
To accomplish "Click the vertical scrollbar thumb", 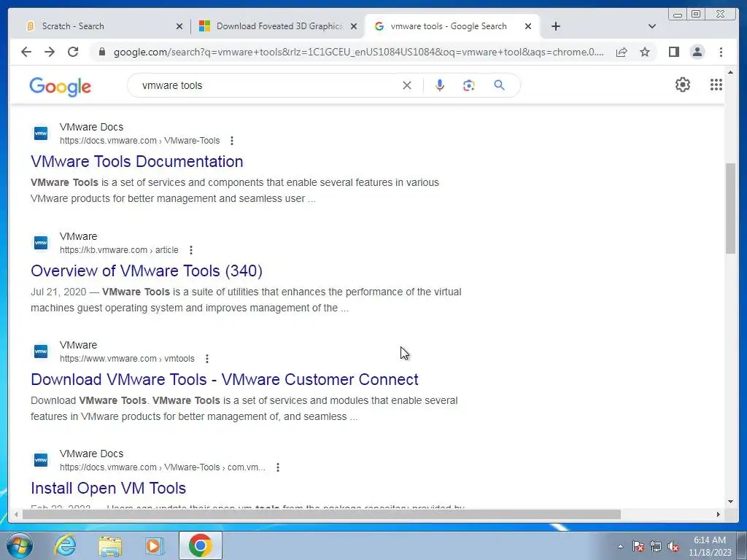I will pyautogui.click(x=730, y=209).
